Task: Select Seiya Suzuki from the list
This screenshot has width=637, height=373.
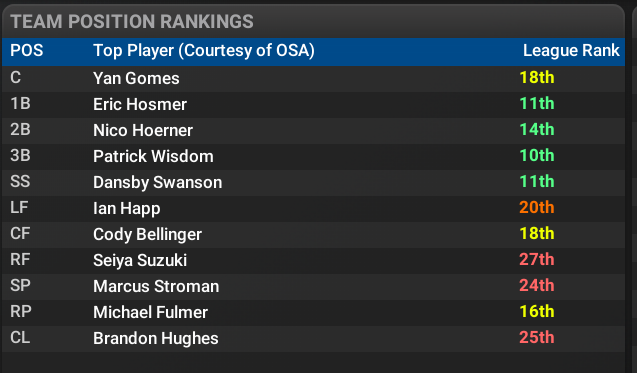Action: [140, 260]
